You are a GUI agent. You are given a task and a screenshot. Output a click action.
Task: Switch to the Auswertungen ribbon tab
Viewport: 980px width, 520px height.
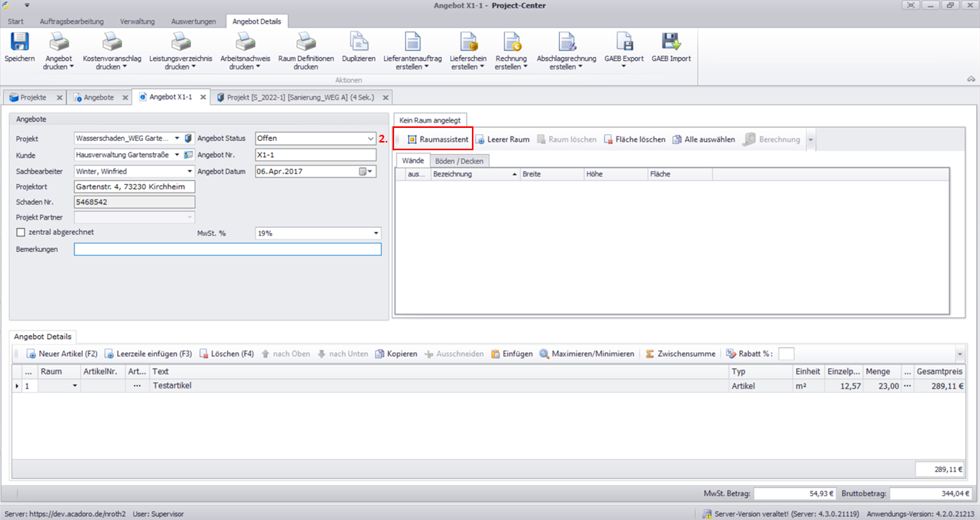193,22
